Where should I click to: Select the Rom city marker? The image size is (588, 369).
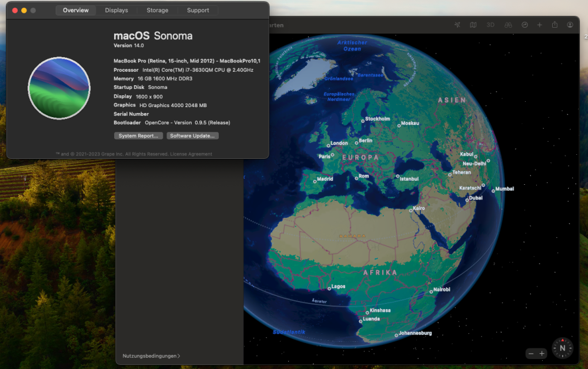click(357, 178)
